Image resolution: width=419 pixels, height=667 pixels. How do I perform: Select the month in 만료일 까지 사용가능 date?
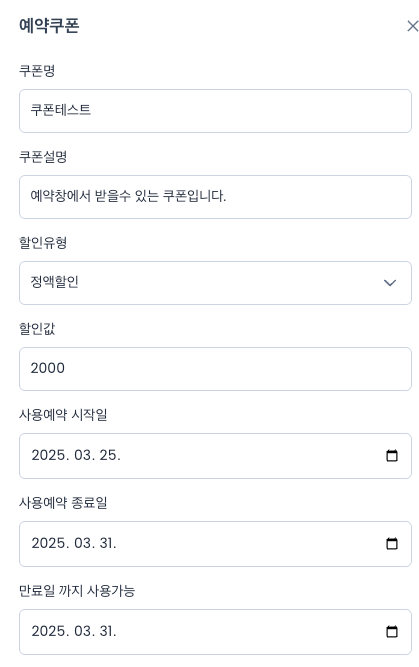pyautogui.click(x=84, y=631)
